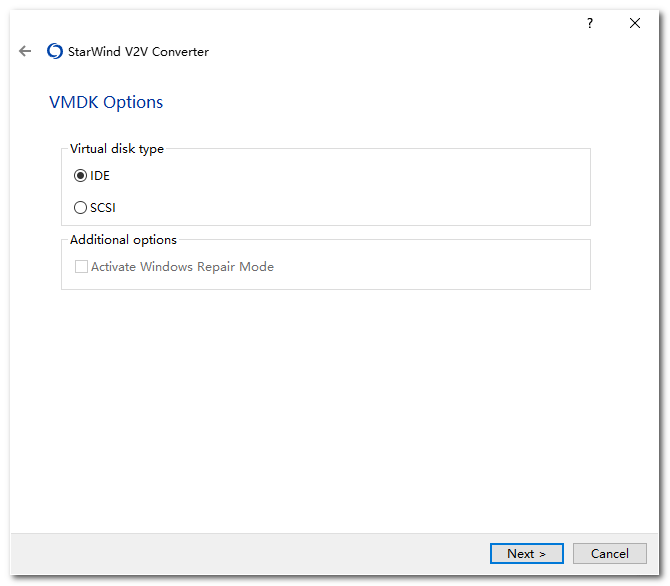Click the Additional options group label
This screenshot has height=586, width=670.
pyautogui.click(x=123, y=240)
